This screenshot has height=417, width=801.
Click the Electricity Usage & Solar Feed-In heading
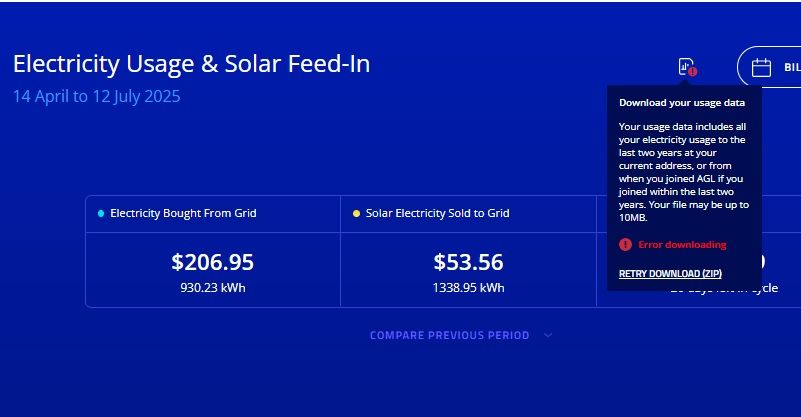pyautogui.click(x=191, y=64)
